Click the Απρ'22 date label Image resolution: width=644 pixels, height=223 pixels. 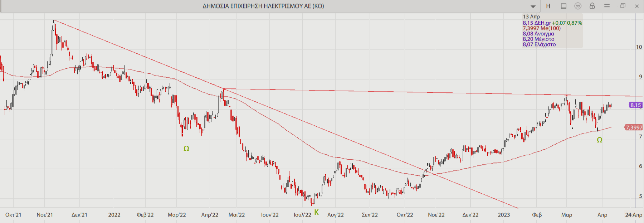(x=210, y=215)
